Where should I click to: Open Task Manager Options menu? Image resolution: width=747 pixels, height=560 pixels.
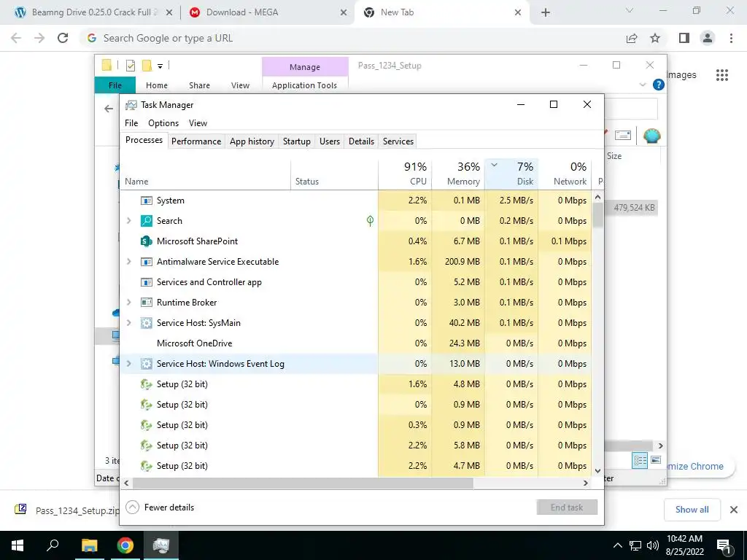163,123
